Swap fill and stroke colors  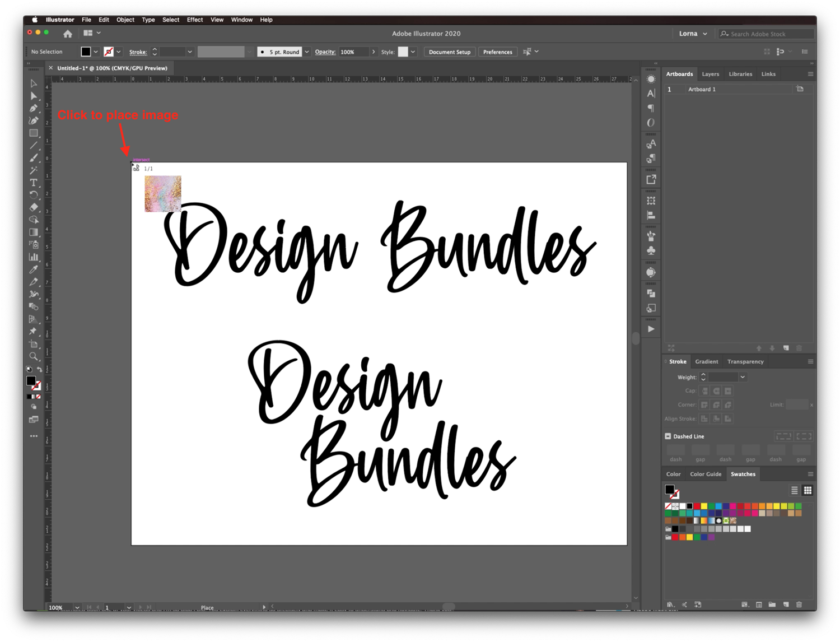click(39, 369)
